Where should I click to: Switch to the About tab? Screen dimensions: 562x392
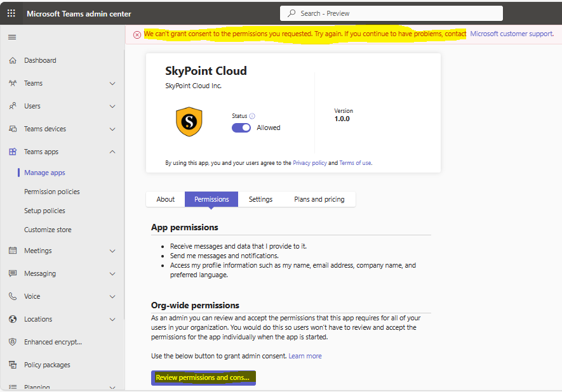tap(165, 199)
